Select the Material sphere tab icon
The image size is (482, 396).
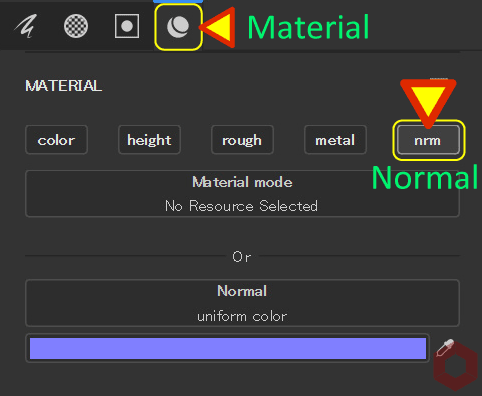178,27
